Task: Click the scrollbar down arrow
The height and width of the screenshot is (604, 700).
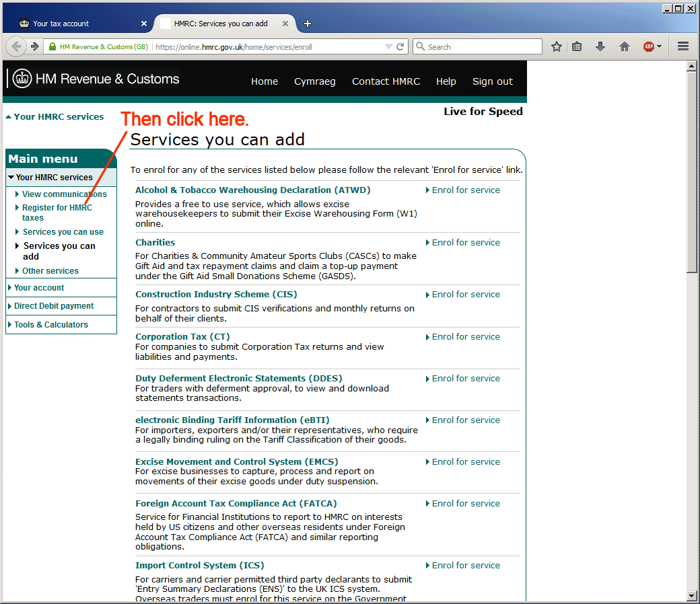Action: [691, 595]
